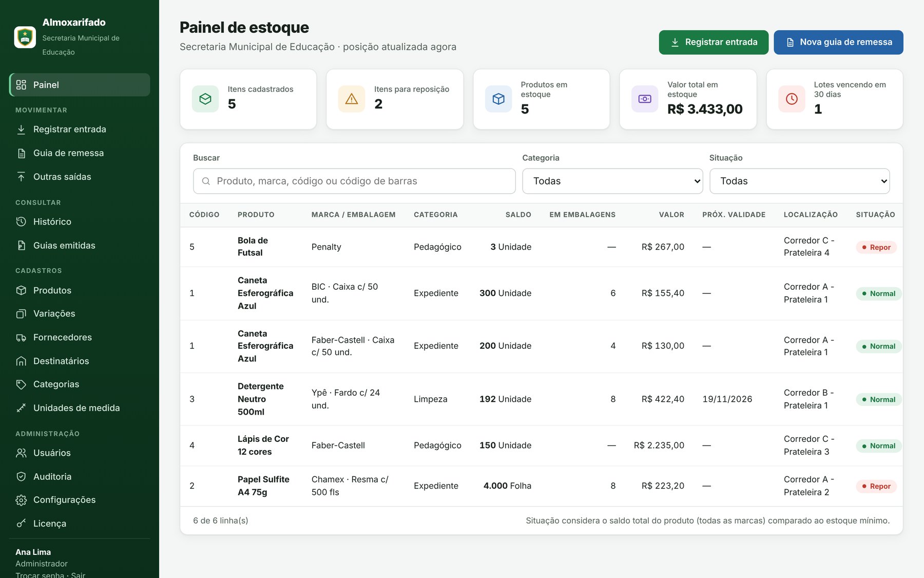Image resolution: width=924 pixels, height=578 pixels.
Task: Open the Categoria dropdown filter
Action: [612, 181]
